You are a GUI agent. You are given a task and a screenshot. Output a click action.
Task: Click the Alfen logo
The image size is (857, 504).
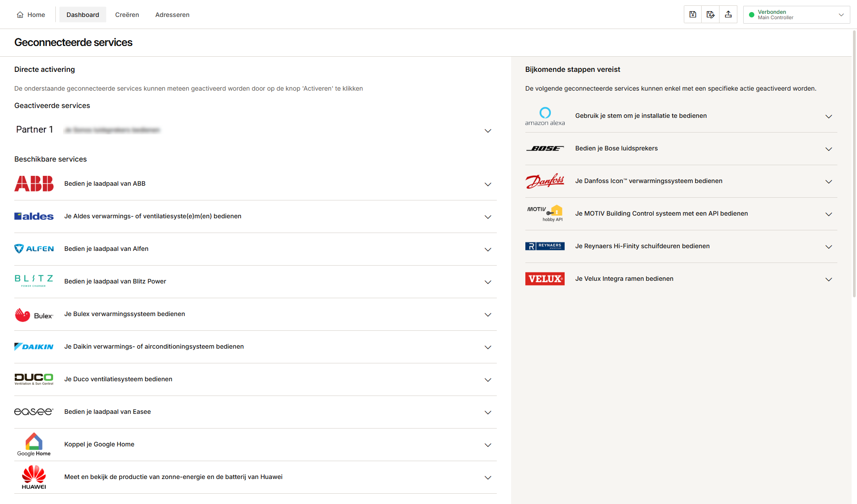pyautogui.click(x=34, y=249)
